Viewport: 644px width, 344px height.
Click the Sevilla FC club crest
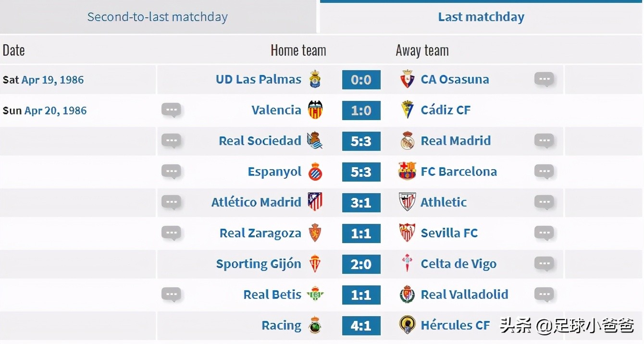point(408,233)
